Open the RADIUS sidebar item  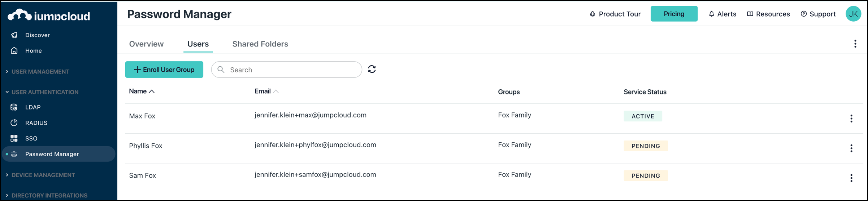tap(36, 123)
